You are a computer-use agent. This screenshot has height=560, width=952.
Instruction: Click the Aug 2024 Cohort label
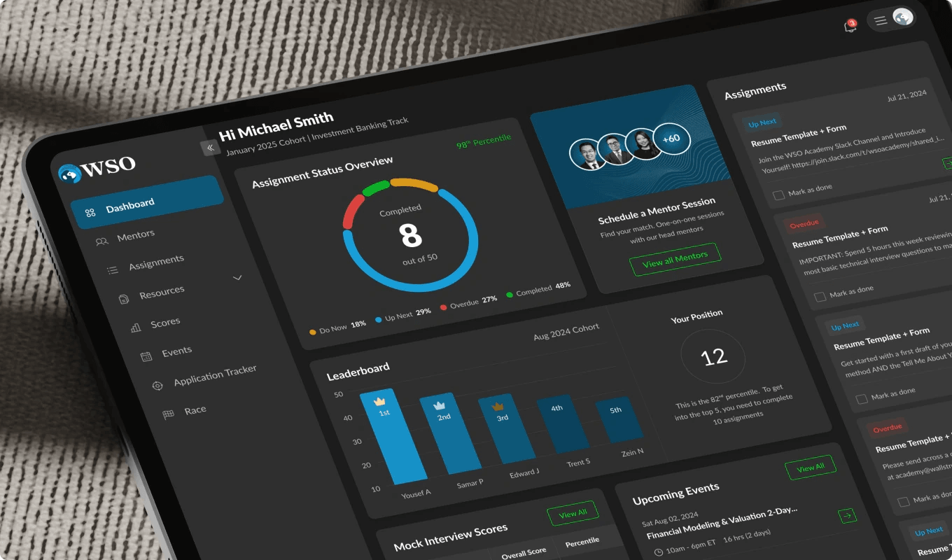pos(566,331)
